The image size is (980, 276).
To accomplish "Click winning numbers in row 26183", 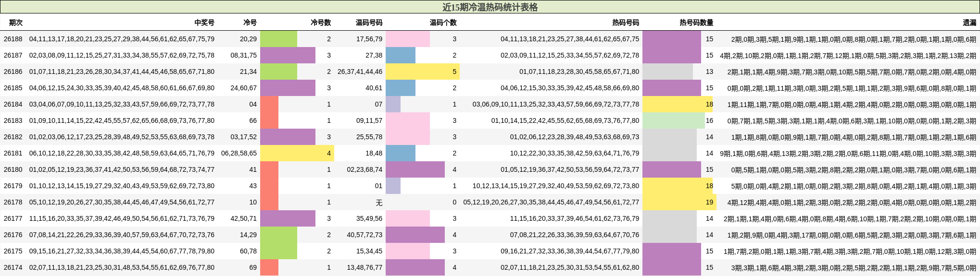I will (x=122, y=120).
